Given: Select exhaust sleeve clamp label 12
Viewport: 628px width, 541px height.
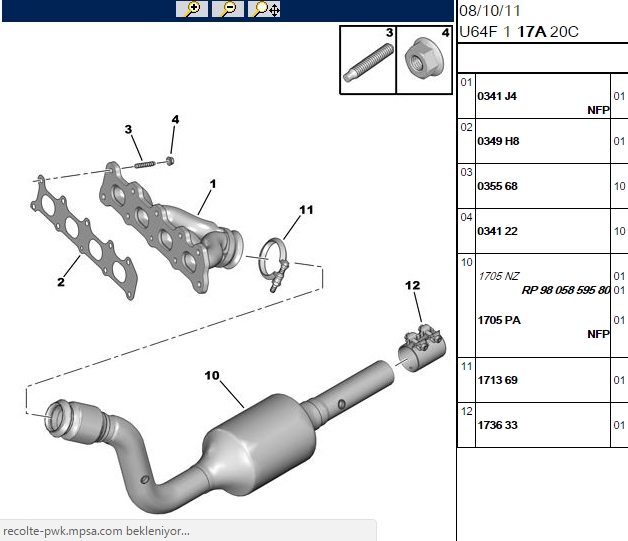Looking at the screenshot, I should tap(413, 285).
